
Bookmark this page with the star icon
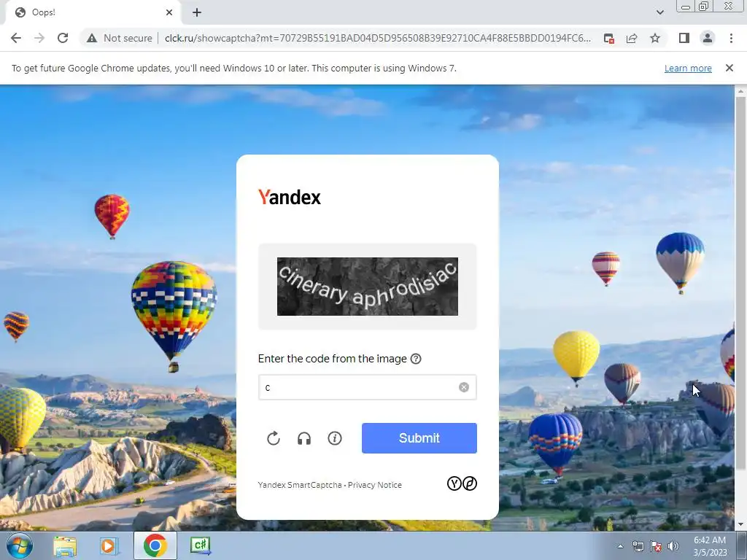(655, 38)
